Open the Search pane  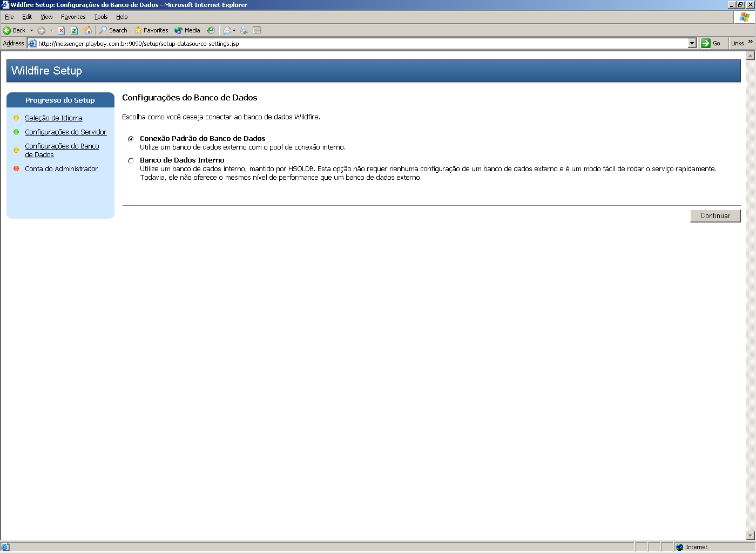coord(113,30)
